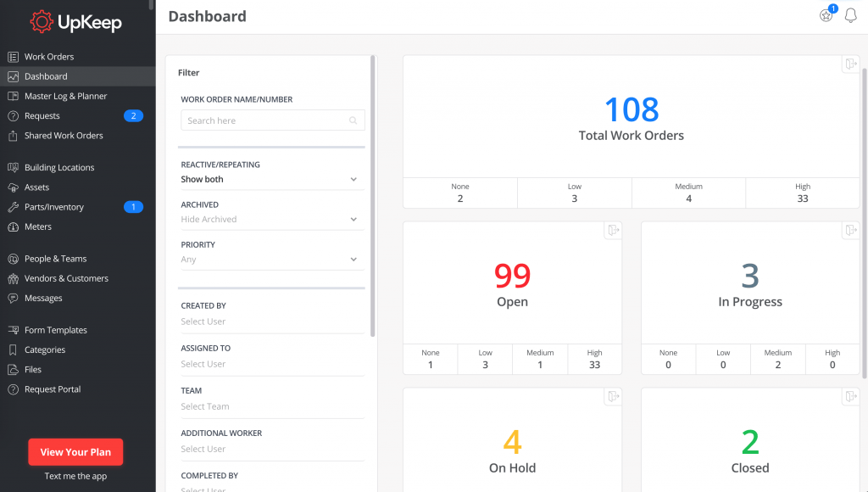Open Master Log & Planner page
This screenshot has height=492, width=868.
click(x=77, y=97)
